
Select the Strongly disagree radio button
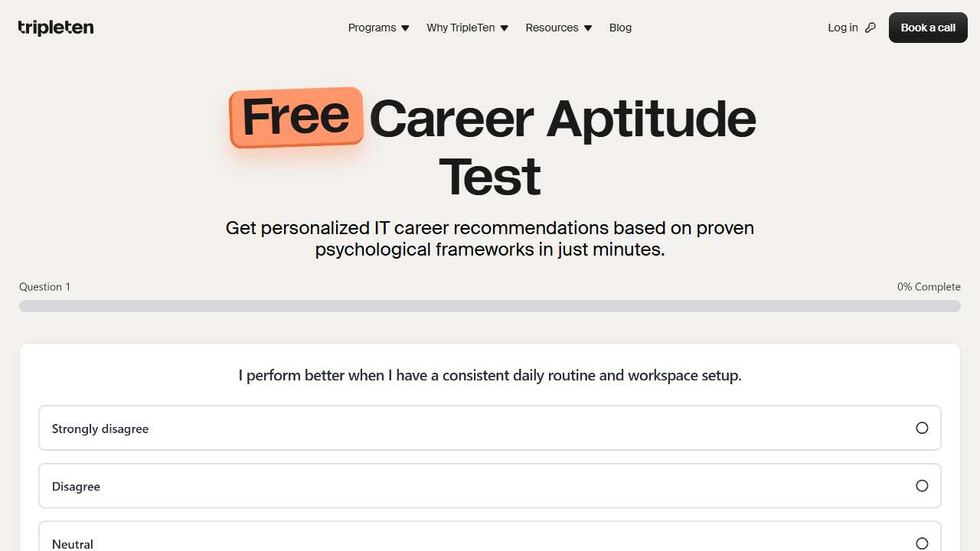[x=923, y=428]
